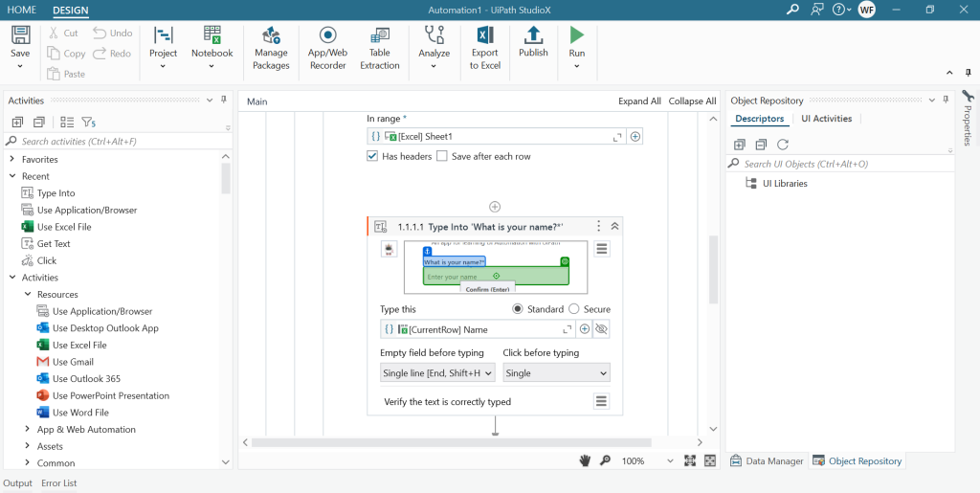The image size is (980, 493).
Task: Select the DESIGN tab
Action: click(71, 10)
